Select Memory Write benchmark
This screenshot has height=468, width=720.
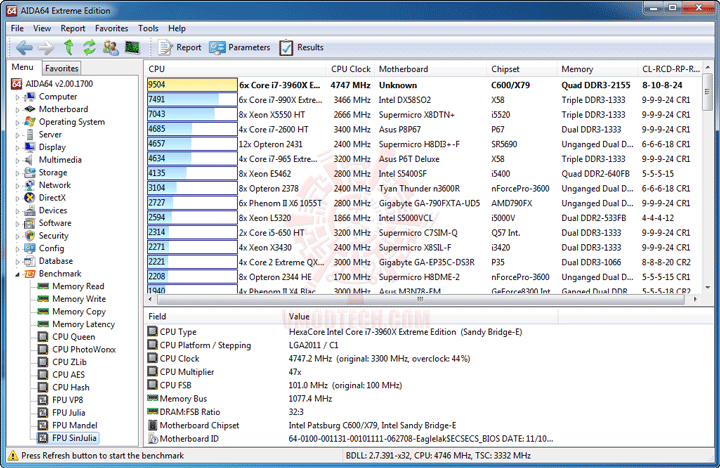(x=79, y=299)
